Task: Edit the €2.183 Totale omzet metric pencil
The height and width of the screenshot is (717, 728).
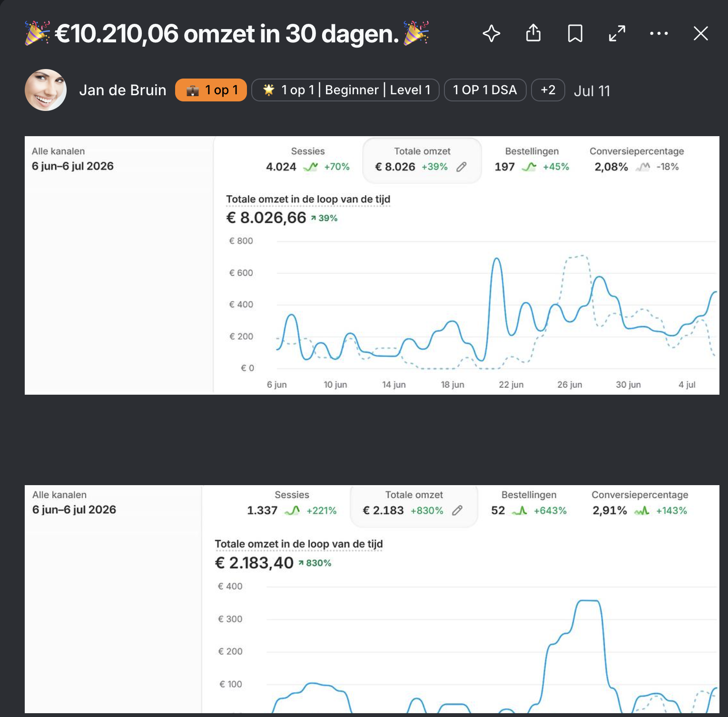Action: (457, 510)
